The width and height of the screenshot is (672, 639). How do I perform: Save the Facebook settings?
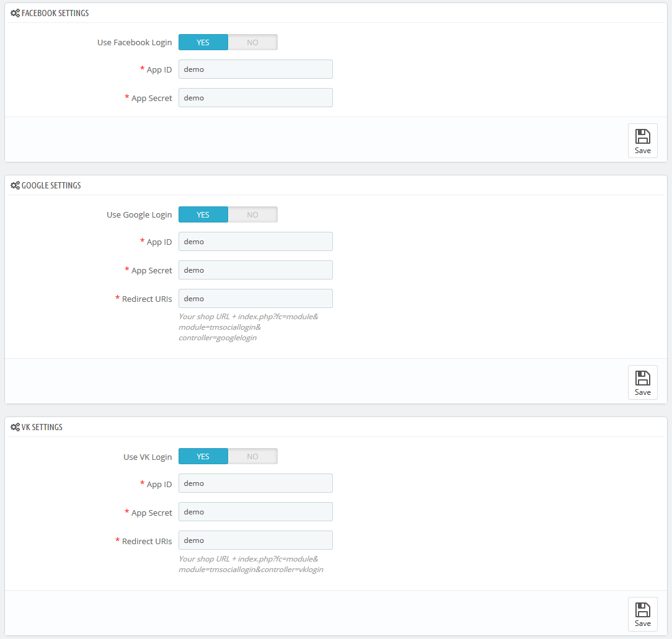pos(642,141)
